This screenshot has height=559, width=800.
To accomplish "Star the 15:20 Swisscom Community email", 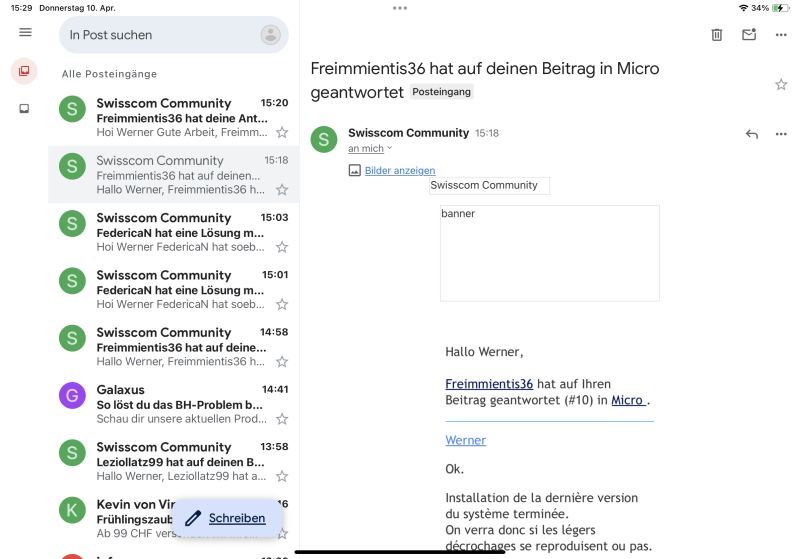I will pos(282,132).
